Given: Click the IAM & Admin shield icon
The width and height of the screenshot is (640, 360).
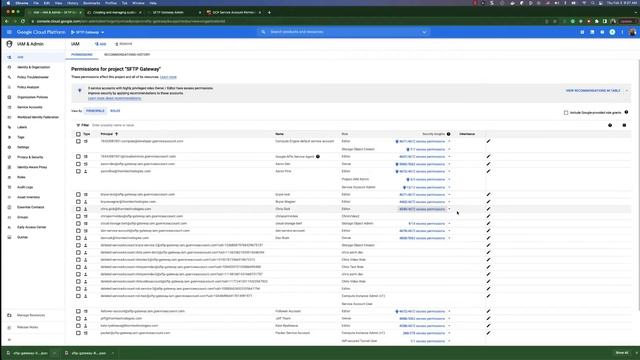Looking at the screenshot, I should pyautogui.click(x=9, y=44).
